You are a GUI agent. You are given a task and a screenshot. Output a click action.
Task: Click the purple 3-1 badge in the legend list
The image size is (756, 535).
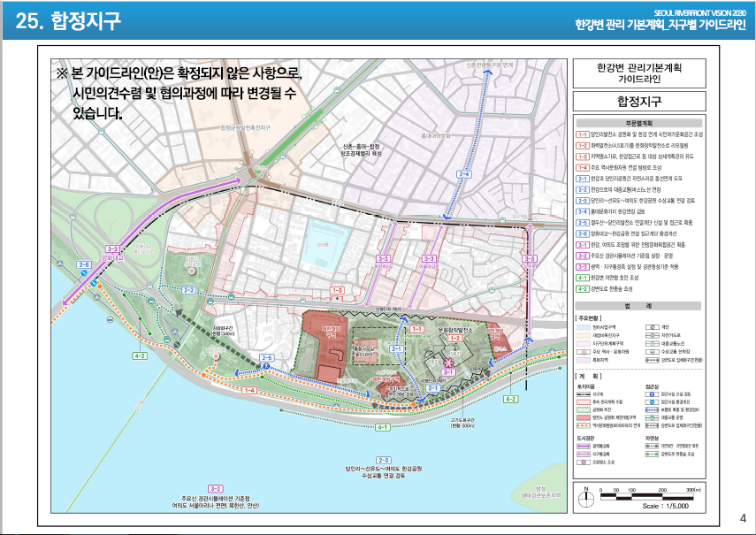coord(583,245)
